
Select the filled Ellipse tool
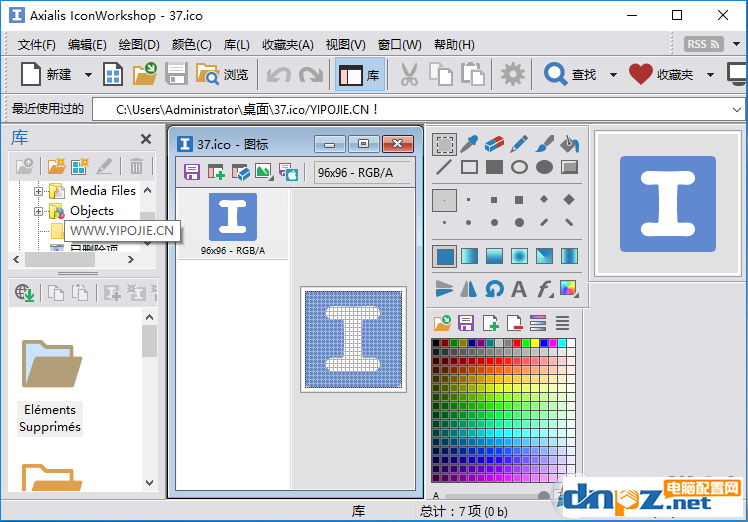coord(544,167)
